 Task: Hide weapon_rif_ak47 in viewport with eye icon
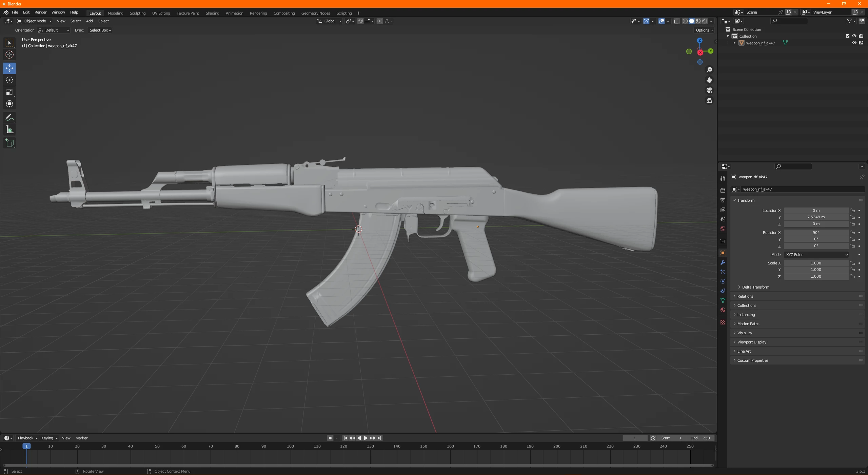[854, 43]
